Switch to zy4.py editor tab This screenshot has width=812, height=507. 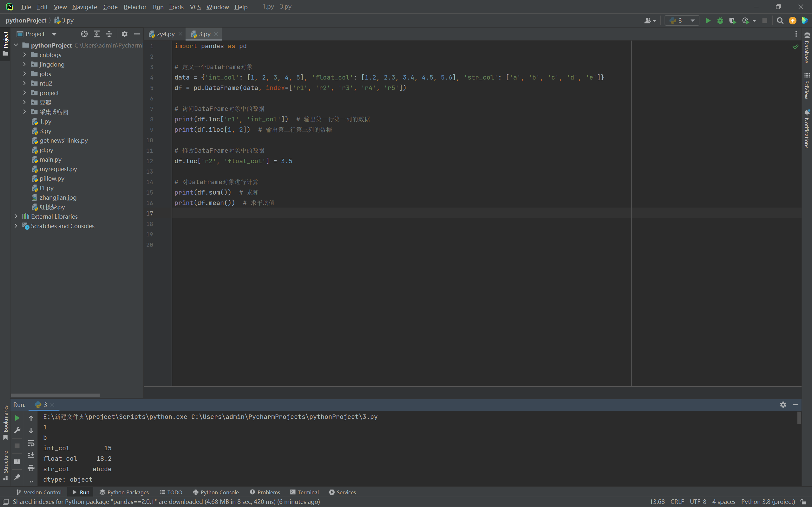tap(166, 34)
